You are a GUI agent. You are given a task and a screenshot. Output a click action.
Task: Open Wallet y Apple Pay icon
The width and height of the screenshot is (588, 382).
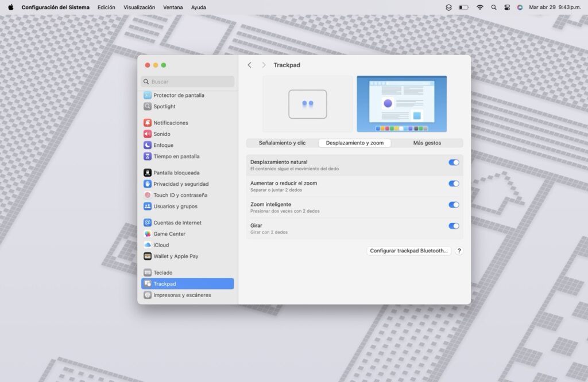pyautogui.click(x=148, y=256)
